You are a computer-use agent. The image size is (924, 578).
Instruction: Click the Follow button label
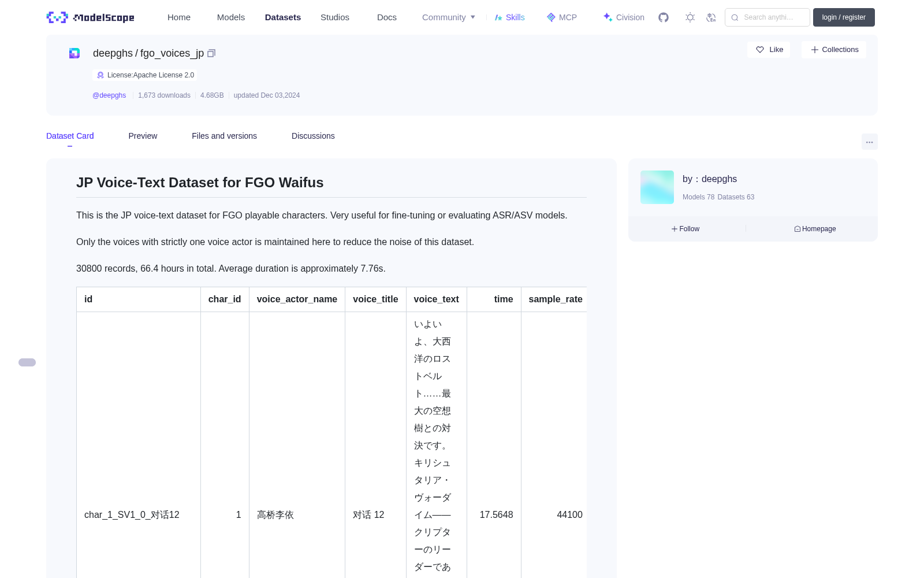689,229
